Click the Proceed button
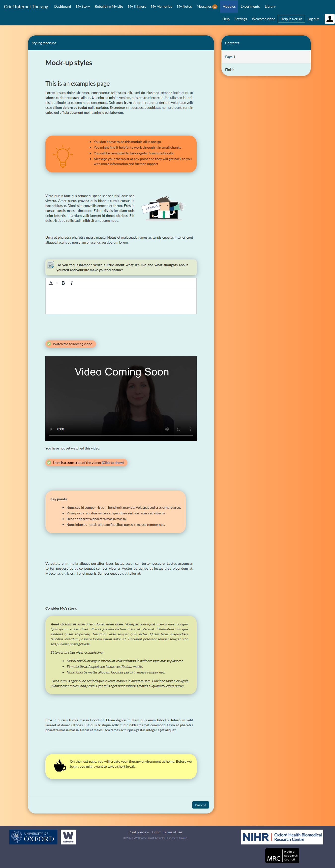The height and width of the screenshot is (868, 335). pyautogui.click(x=200, y=805)
